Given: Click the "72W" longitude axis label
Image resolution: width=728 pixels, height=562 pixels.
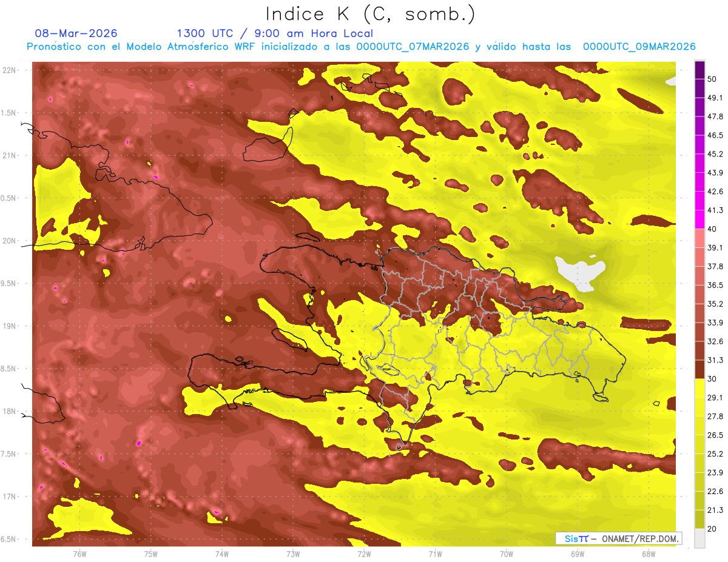Looking at the screenshot, I should [364, 554].
